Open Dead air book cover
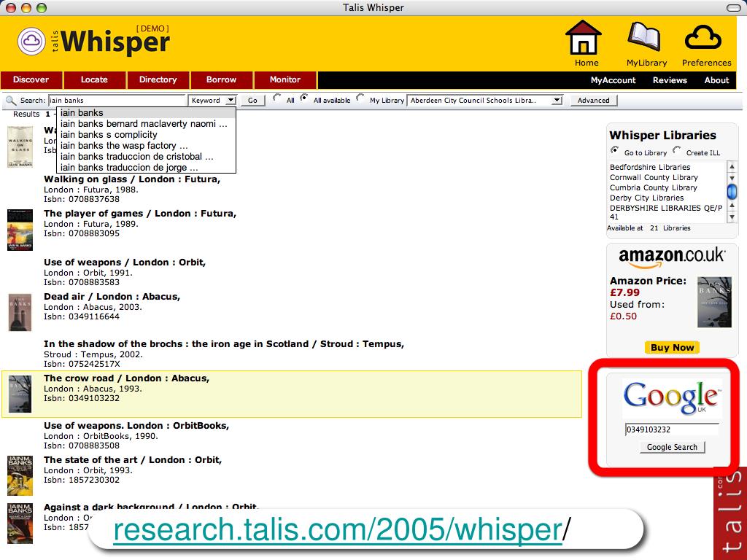 (x=20, y=312)
